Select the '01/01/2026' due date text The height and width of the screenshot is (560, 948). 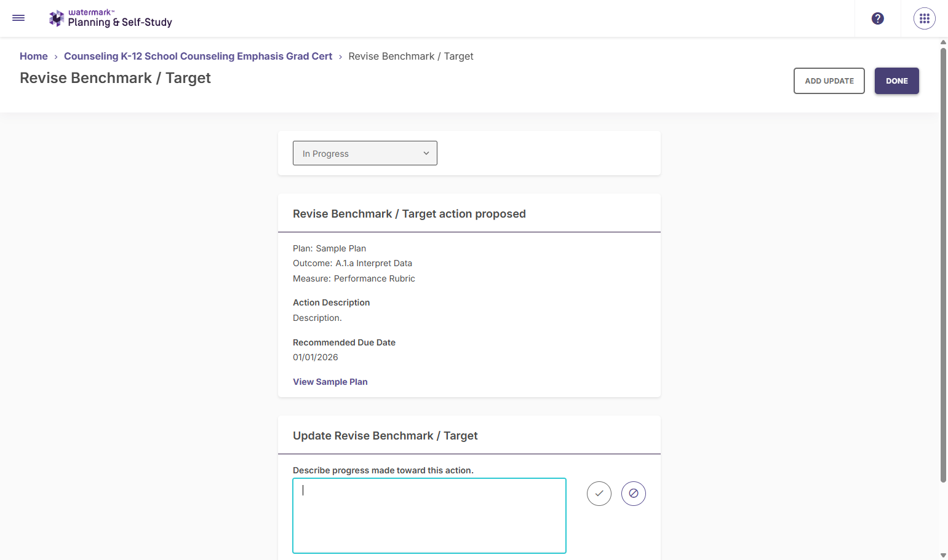click(x=316, y=357)
